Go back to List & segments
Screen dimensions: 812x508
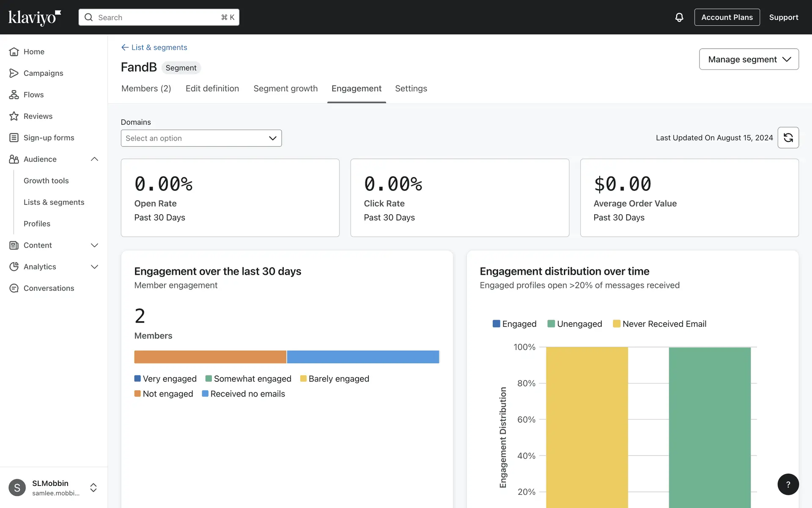(154, 47)
